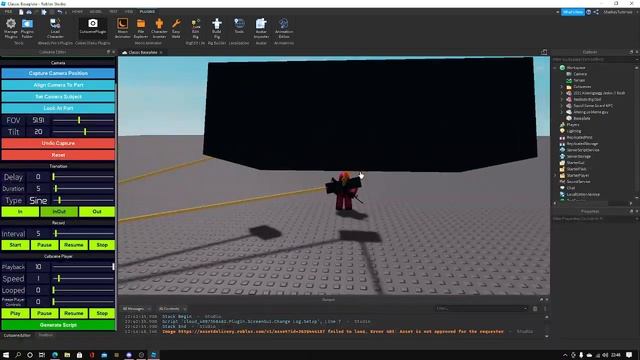This screenshot has width=640, height=360.
Task: Open the Character Inserter plugin
Action: pos(159,28)
